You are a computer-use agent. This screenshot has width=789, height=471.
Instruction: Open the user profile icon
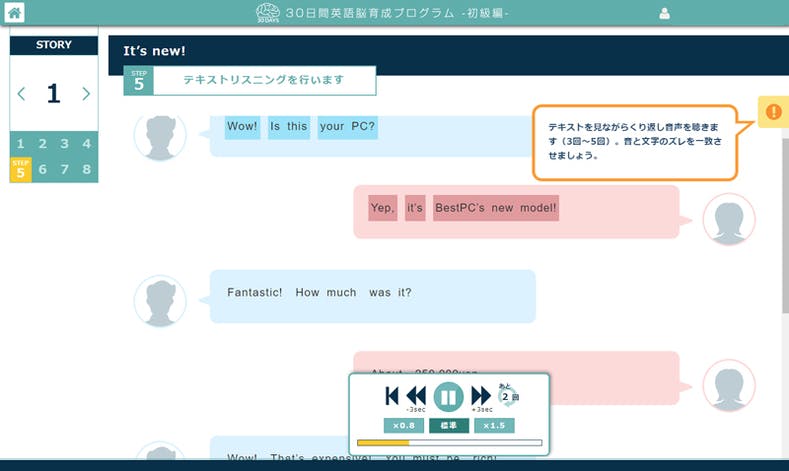(665, 13)
